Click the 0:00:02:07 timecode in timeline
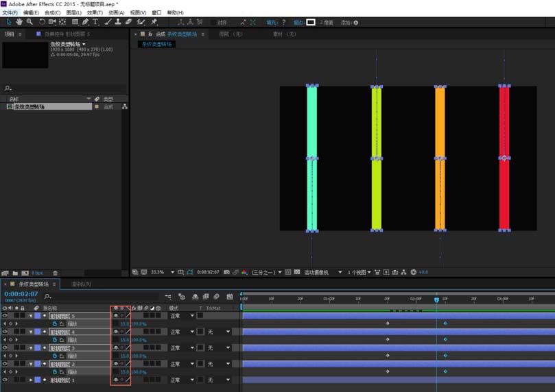555x392 pixels. [x=21, y=294]
